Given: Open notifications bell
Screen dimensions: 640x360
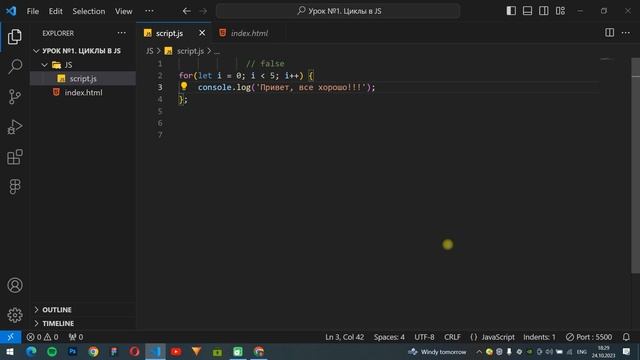Looking at the screenshot, I should pyautogui.click(x=626, y=337).
